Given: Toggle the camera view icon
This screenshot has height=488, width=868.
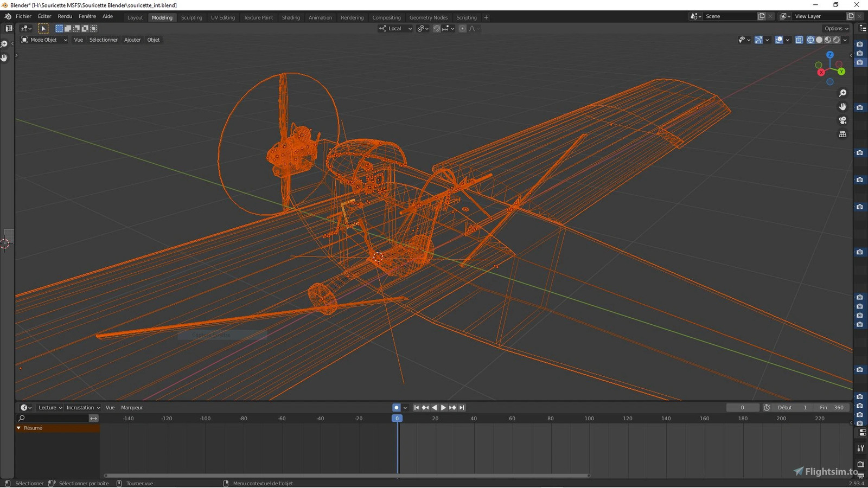Looking at the screenshot, I should [843, 120].
